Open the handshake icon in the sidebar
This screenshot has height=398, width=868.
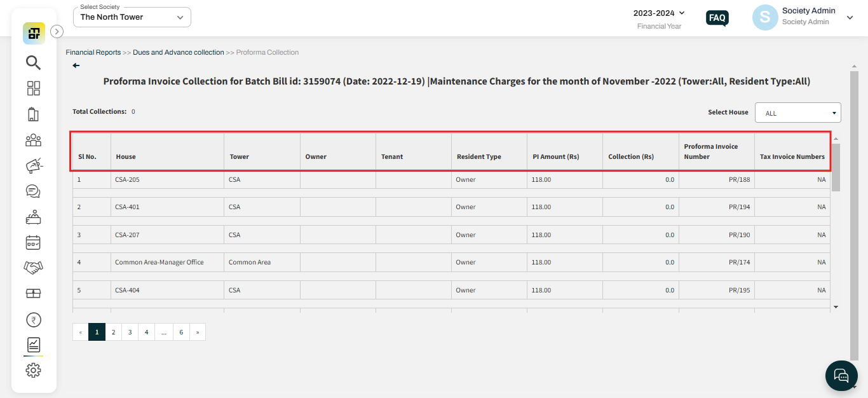coord(33,268)
